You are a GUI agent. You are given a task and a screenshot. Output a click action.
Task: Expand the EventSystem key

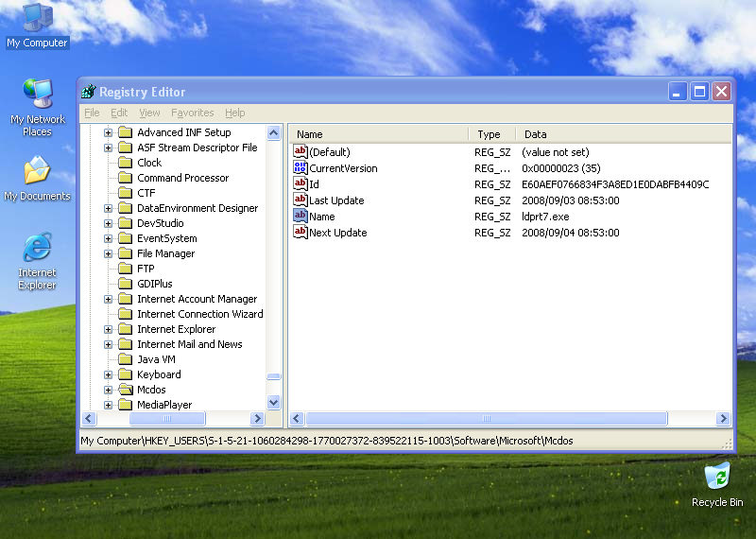[108, 238]
